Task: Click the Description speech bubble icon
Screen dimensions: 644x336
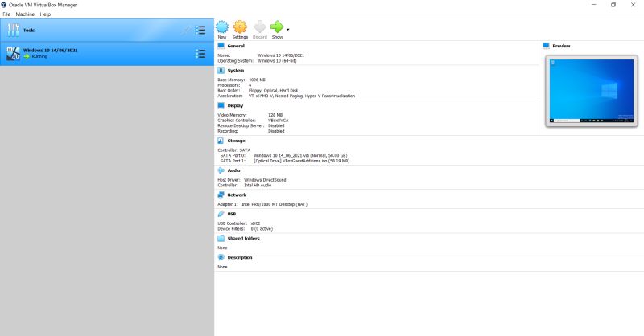Action: (x=221, y=257)
